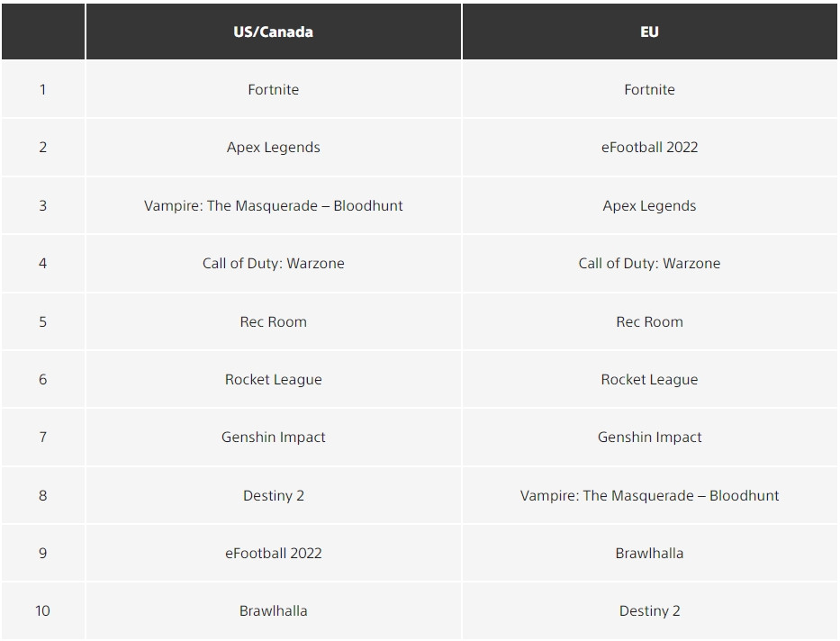
Task: Click Apex Legends in the EU column
Action: 649,205
